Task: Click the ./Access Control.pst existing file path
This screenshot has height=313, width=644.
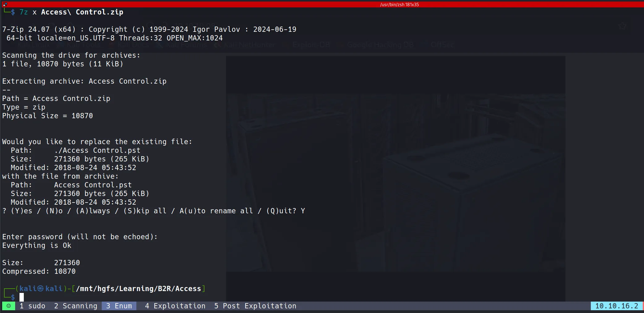Action: 97,150
